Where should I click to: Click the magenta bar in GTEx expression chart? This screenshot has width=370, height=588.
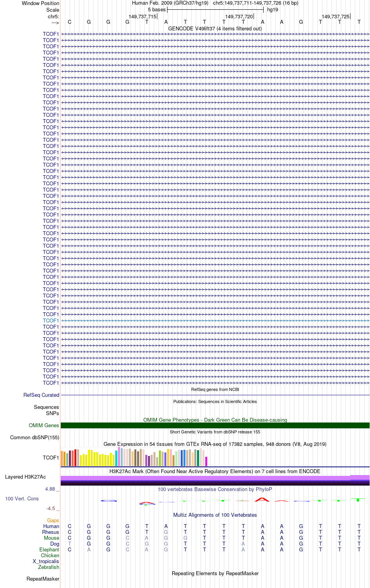tap(206, 461)
